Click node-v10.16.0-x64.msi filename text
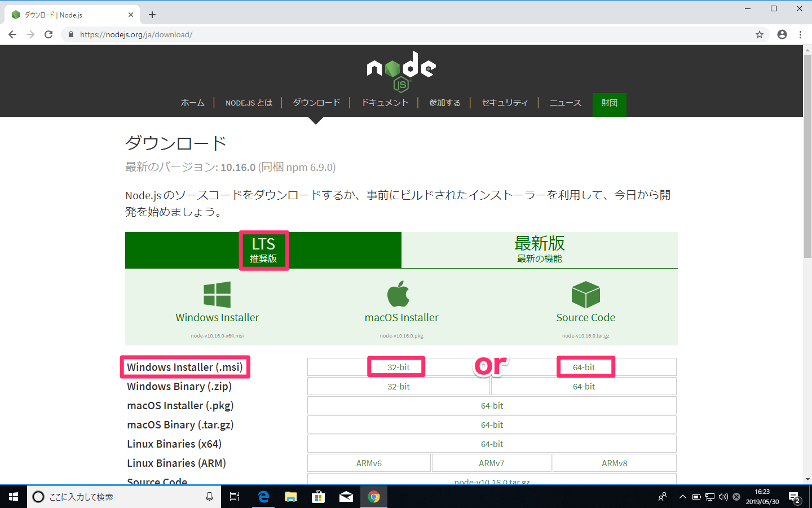Image resolution: width=812 pixels, height=508 pixels. (x=217, y=336)
